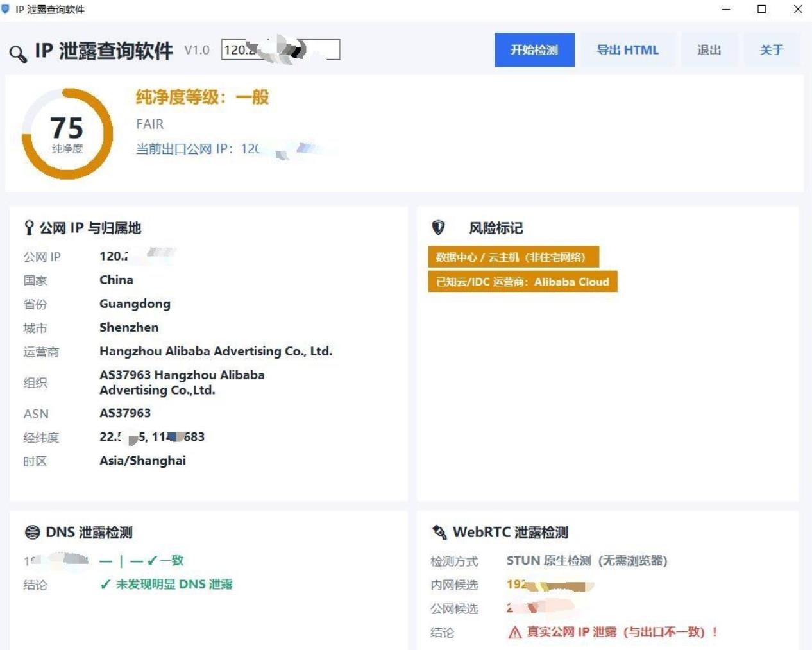The image size is (812, 650).
Task: Click the 数据中心 / 云主机 risk tag
Action: 513,257
